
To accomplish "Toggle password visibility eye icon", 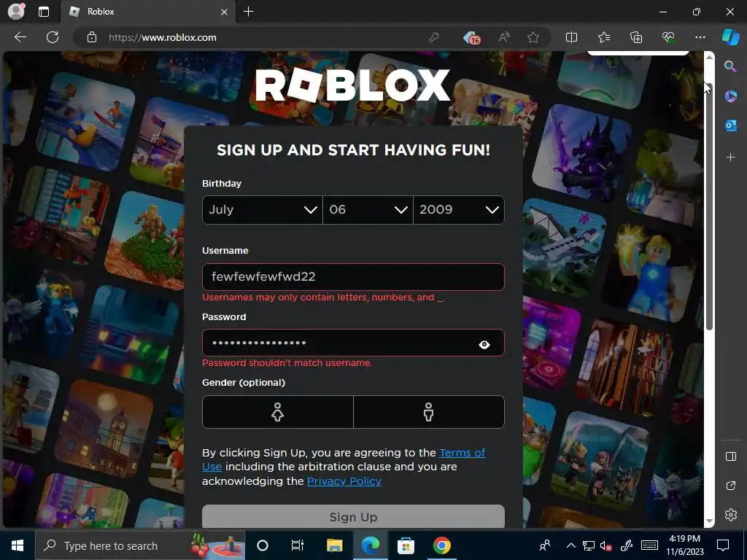I will click(x=484, y=344).
